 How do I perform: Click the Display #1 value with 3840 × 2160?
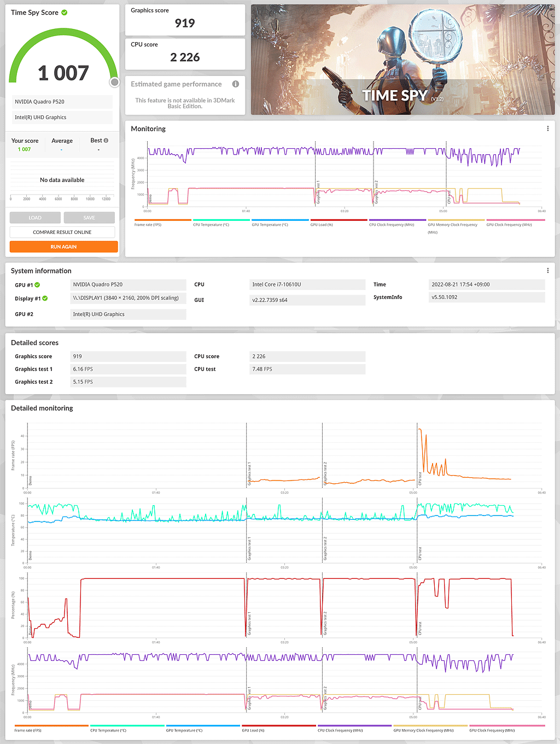(129, 298)
